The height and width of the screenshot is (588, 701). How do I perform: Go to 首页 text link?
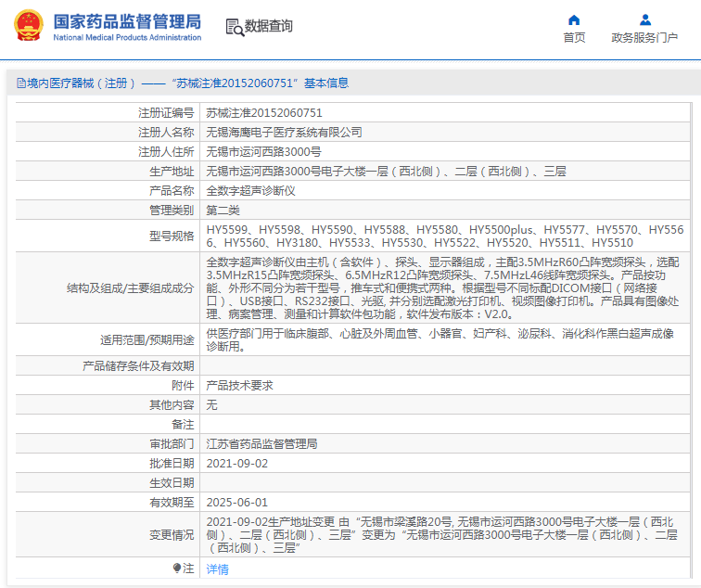tap(574, 37)
